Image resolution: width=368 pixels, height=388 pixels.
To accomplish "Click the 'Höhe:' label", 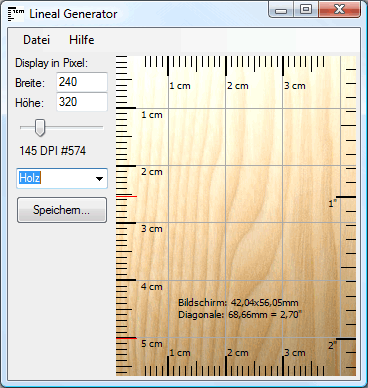I will click(x=29, y=103).
